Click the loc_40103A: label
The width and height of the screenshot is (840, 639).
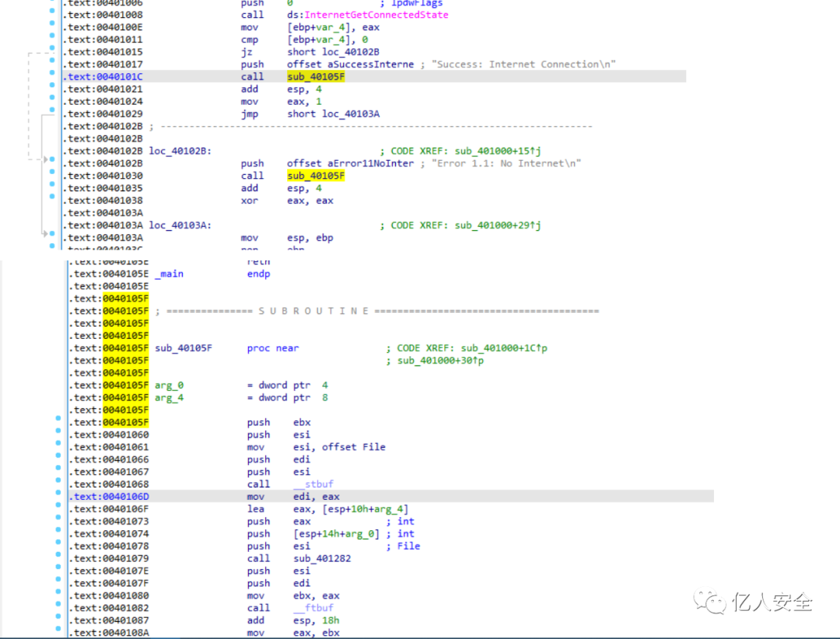[180, 225]
